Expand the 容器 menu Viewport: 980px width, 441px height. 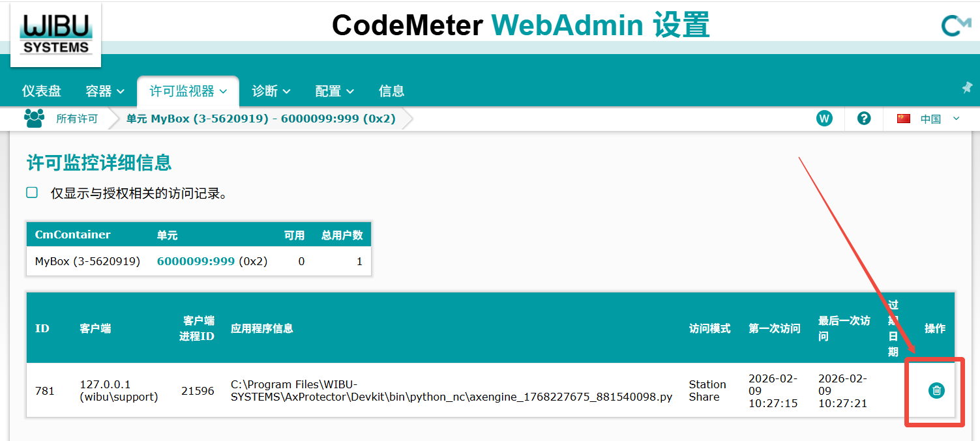pos(105,91)
